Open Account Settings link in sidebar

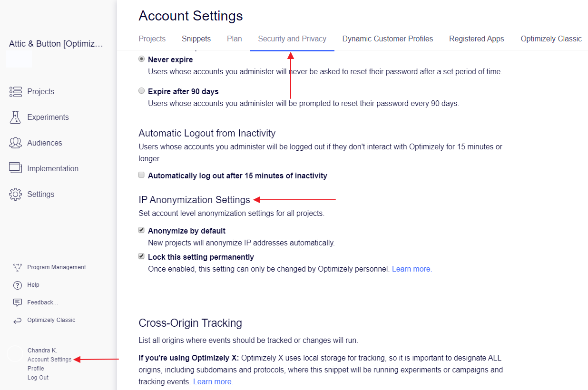(49, 360)
